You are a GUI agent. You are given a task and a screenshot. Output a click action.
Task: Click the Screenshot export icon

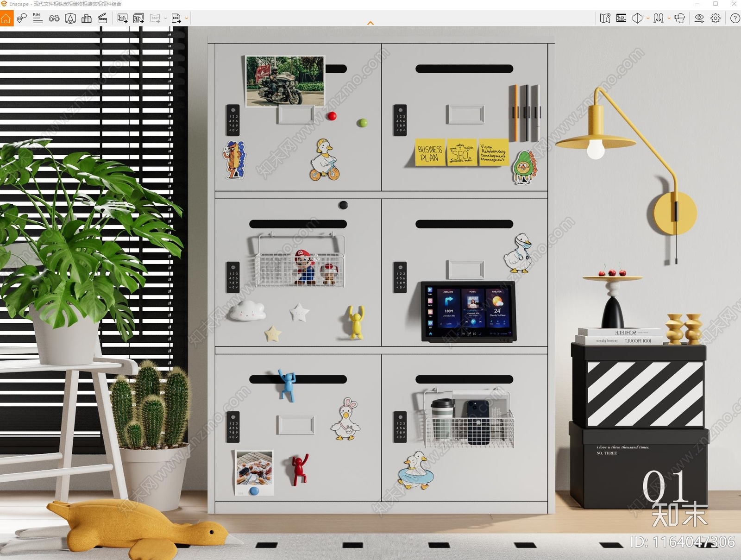pos(123,19)
